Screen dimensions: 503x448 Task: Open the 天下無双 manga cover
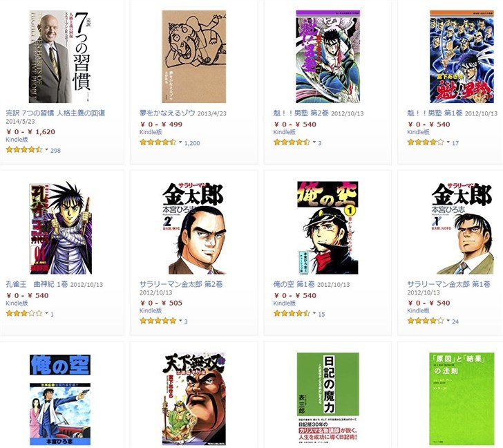pyautogui.click(x=194, y=399)
